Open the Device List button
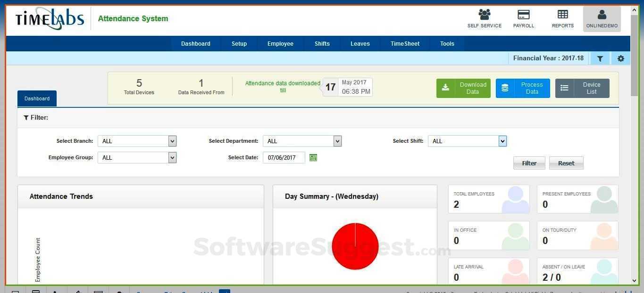644x293 pixels. click(x=582, y=88)
